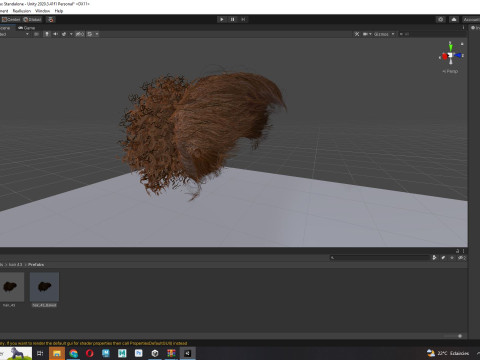Open the cloud Services icon
The height and width of the screenshot is (360, 480).
(x=454, y=19)
